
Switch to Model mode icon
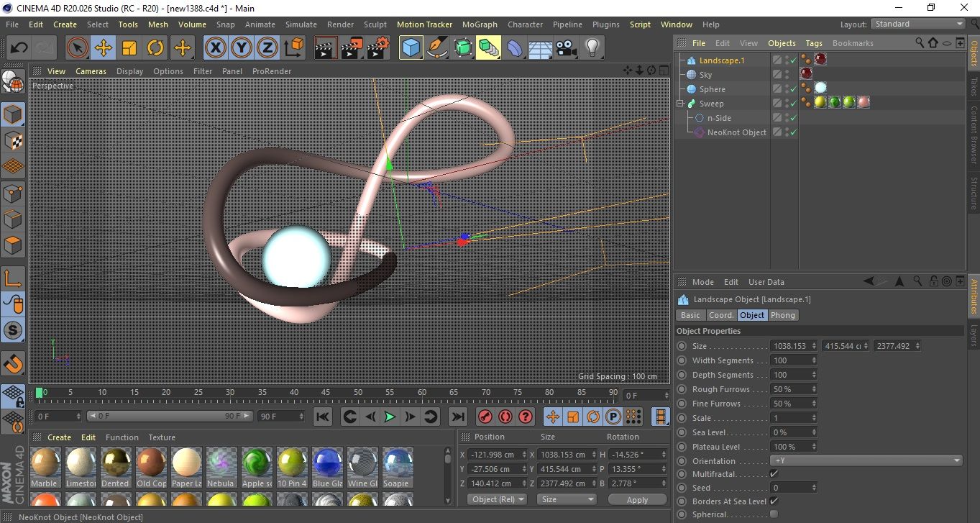click(x=13, y=114)
